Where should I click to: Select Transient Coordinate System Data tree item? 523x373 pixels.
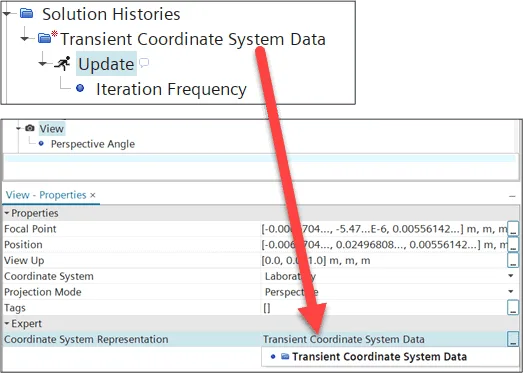coord(193,39)
